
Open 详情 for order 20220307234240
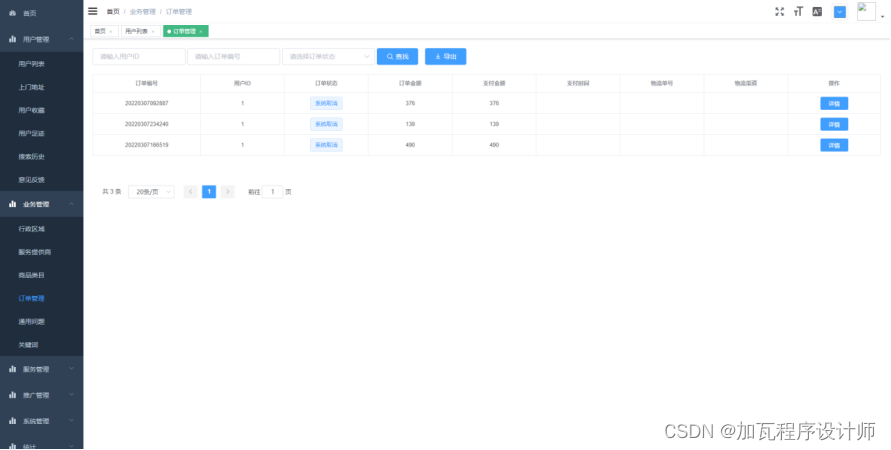(x=834, y=124)
